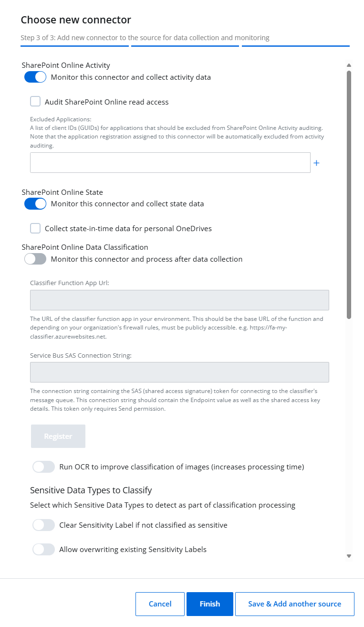Click the first step progress segment
Viewport: 364px width, 627px height.
(74, 45)
